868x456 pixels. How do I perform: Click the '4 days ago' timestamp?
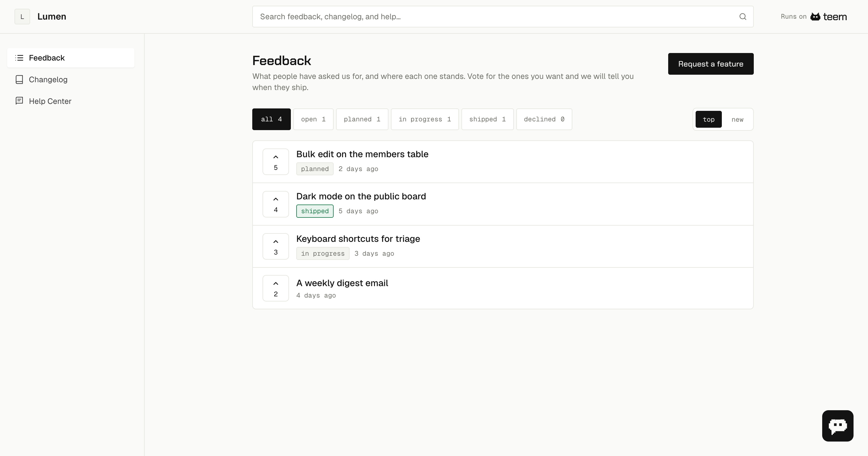[x=316, y=295]
